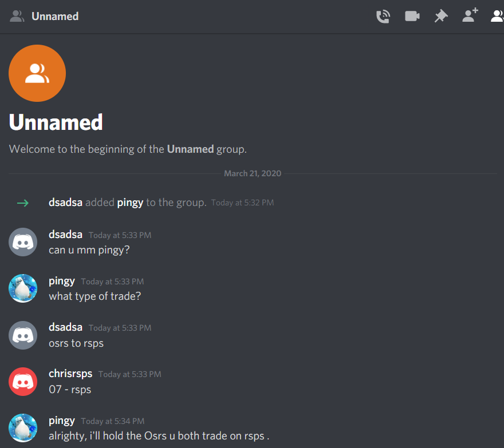Click the Unnamed group title in header
This screenshot has height=448, width=504.
(55, 17)
